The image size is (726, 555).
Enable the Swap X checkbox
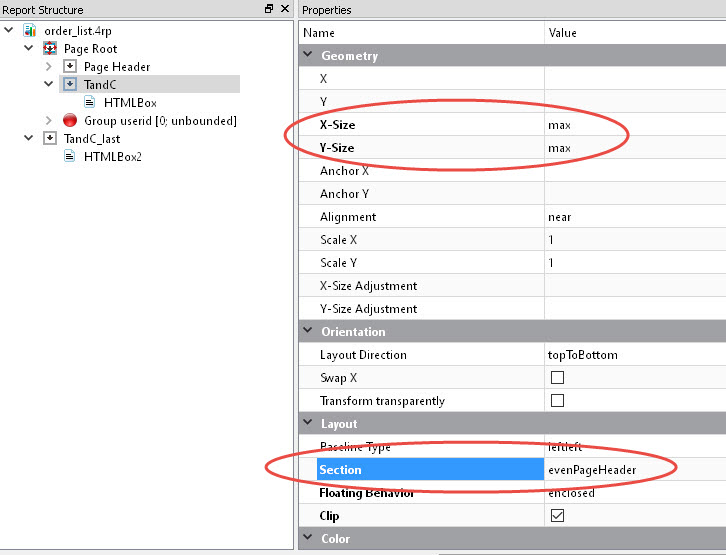coord(557,378)
